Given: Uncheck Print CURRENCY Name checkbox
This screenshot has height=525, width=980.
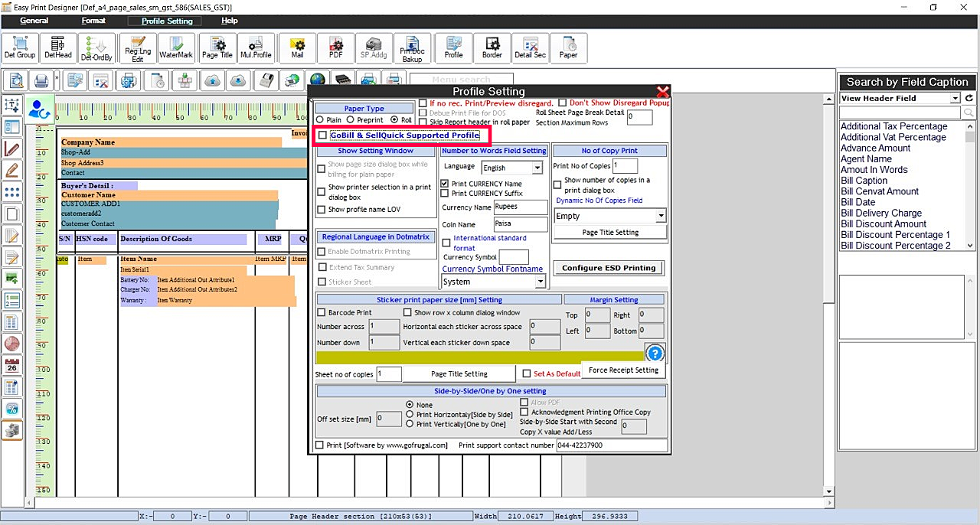Looking at the screenshot, I should (445, 184).
